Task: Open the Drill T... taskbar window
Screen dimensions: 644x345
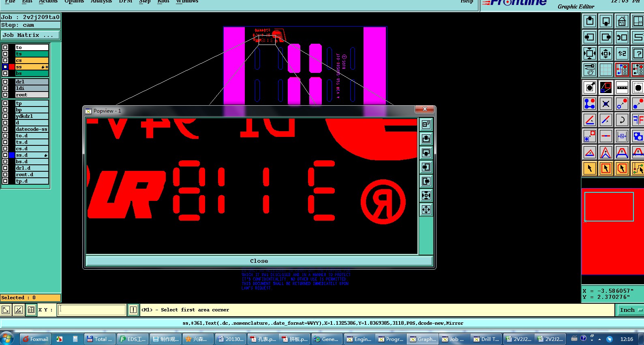Action: pyautogui.click(x=486, y=339)
